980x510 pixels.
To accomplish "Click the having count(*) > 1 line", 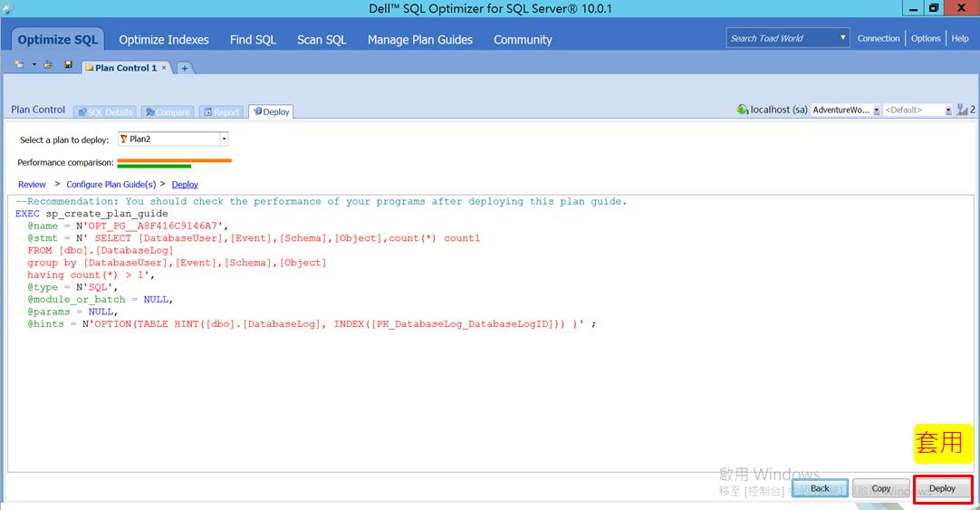I will point(91,275).
